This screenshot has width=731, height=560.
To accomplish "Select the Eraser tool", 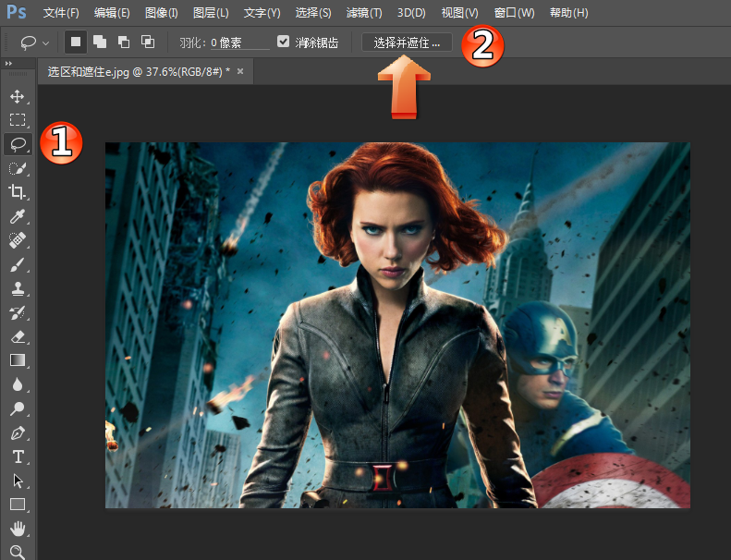I will 17,336.
